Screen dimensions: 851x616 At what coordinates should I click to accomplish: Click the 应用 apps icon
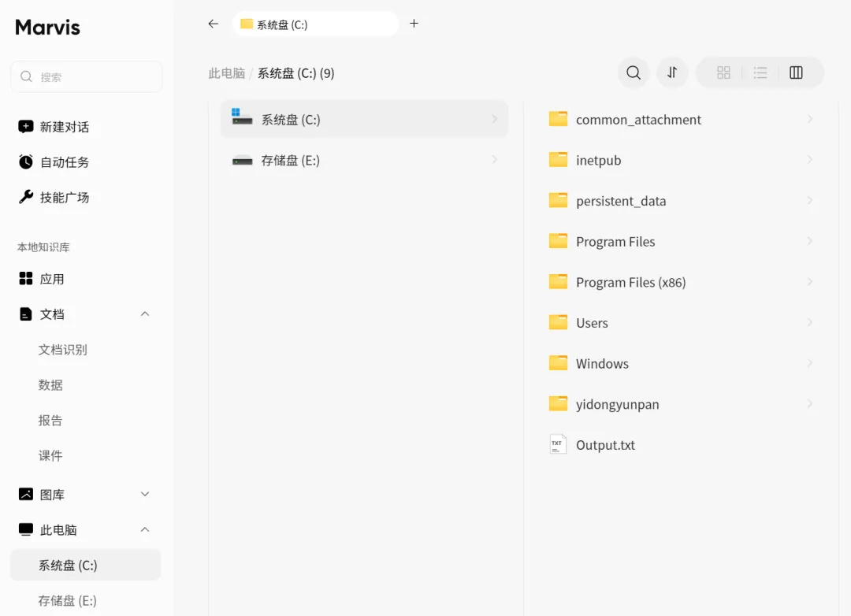pos(25,278)
